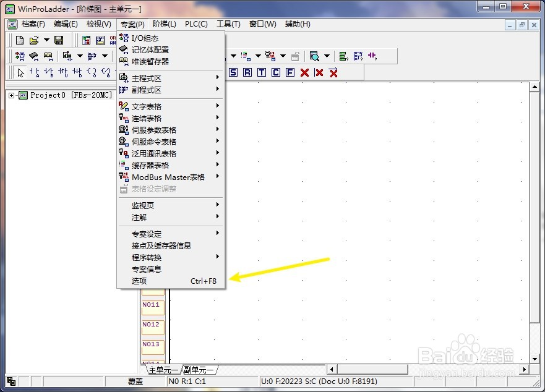Choose 唯读暂存器 from the menu

point(171,61)
